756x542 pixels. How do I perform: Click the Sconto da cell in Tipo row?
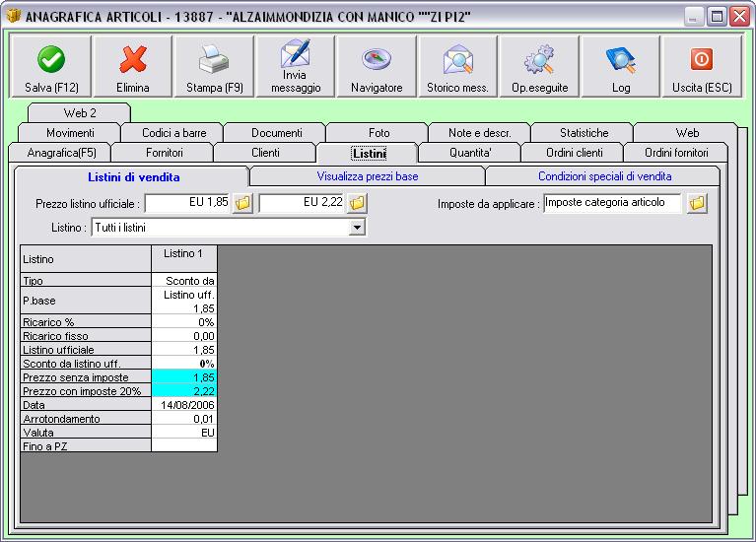tap(183, 280)
